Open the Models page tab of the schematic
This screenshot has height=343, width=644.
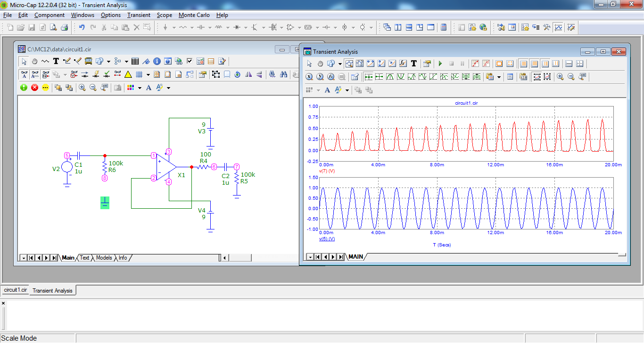[104, 258]
